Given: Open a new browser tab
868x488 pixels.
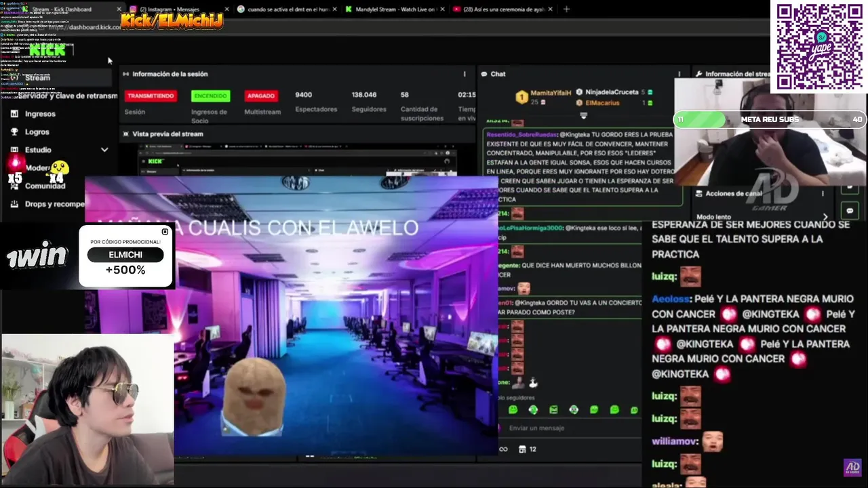Looking at the screenshot, I should (x=566, y=9).
